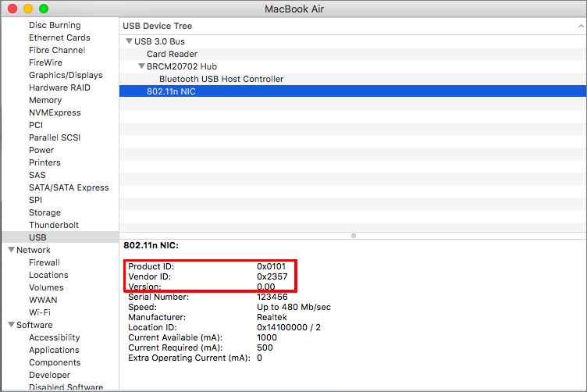Open Applications under Software
587x392 pixels.
coord(54,350)
